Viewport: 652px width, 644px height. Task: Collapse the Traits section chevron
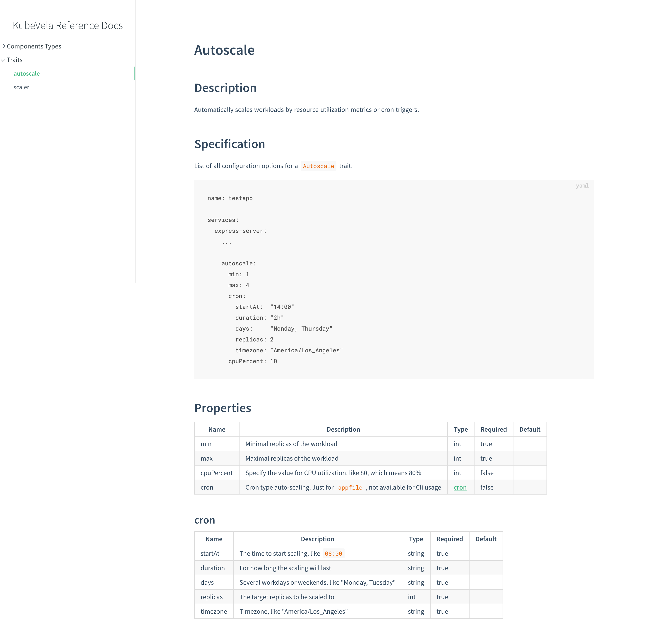click(x=3, y=60)
